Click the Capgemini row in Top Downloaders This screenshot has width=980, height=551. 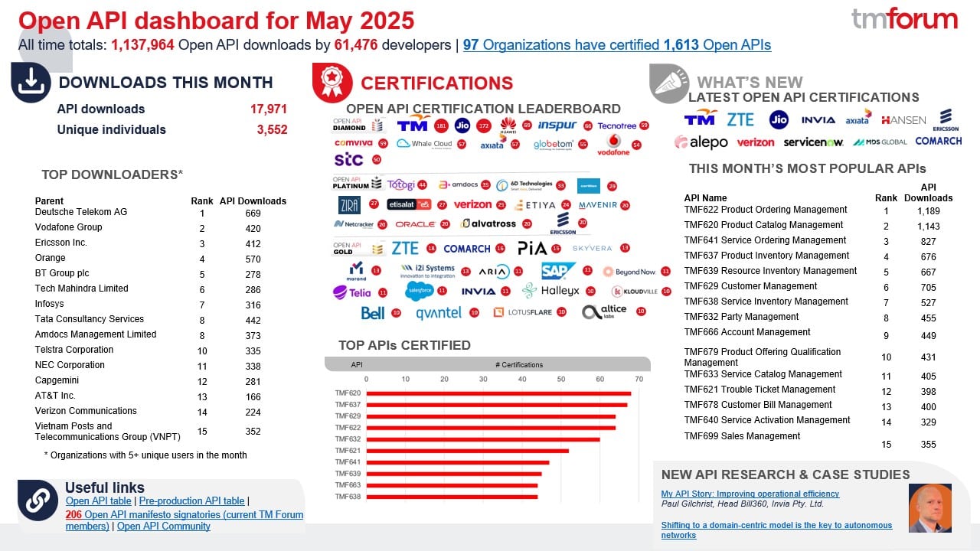click(161, 380)
